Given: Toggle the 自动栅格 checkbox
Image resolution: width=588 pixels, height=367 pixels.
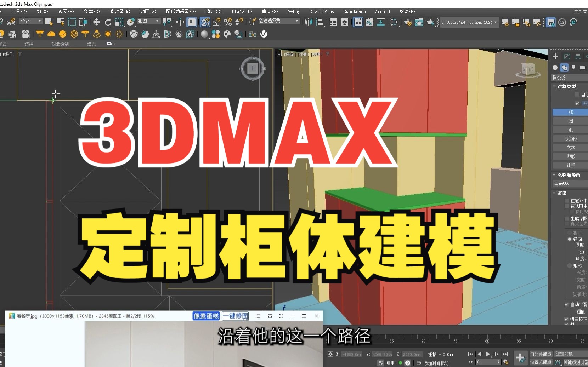Looking at the screenshot, I should (x=577, y=94).
